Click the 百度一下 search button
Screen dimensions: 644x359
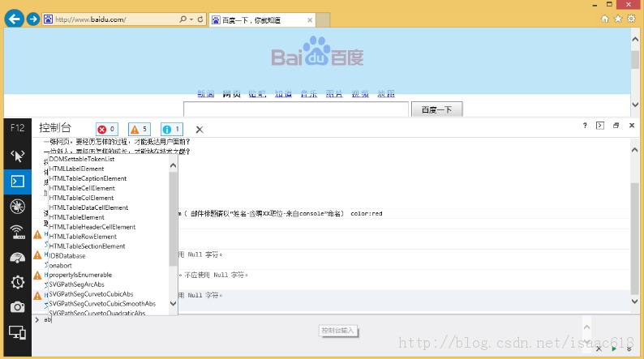pos(437,109)
